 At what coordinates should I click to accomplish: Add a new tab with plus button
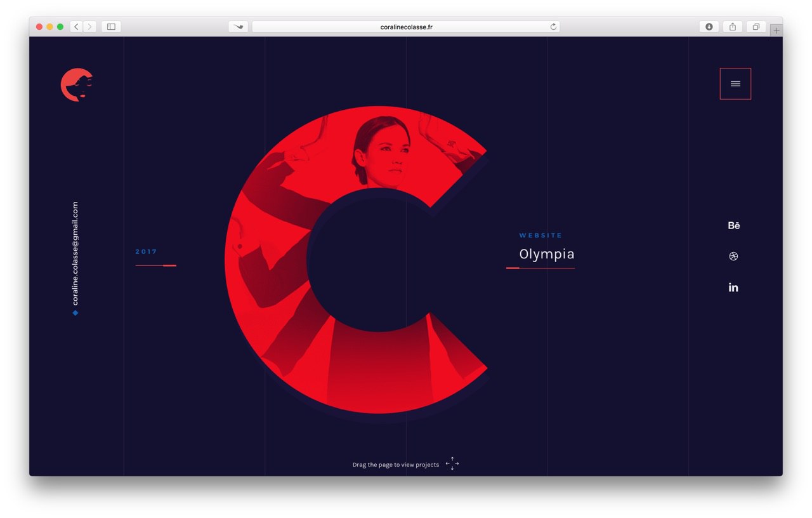click(776, 30)
